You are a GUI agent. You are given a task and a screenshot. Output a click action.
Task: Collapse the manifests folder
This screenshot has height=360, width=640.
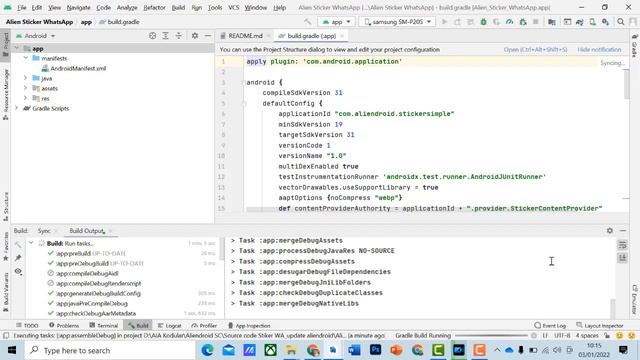[x=26, y=58]
